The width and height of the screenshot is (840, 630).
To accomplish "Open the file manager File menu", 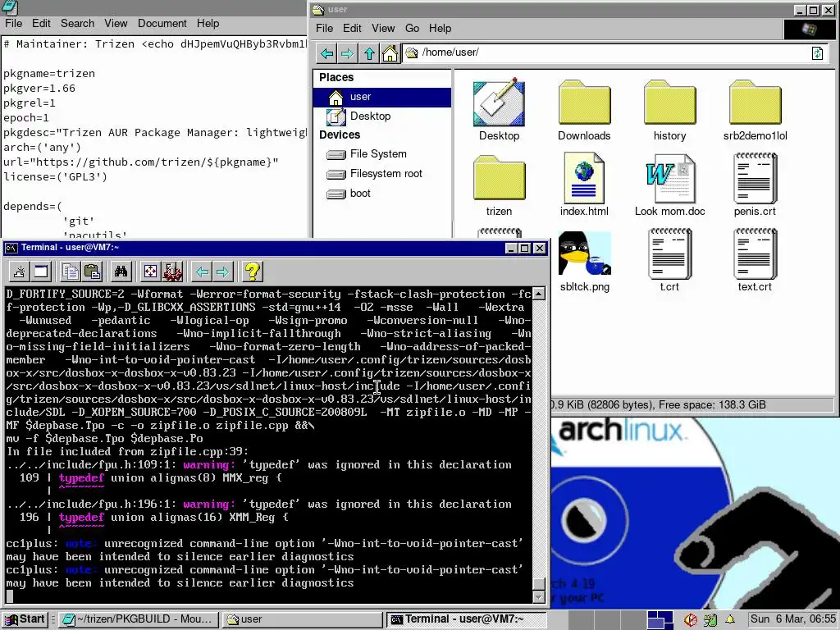I will [x=324, y=29].
